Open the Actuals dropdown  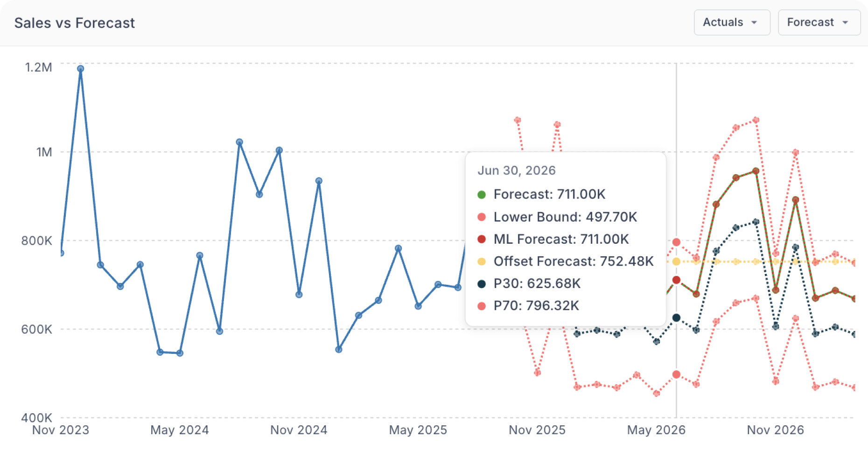[x=731, y=22]
